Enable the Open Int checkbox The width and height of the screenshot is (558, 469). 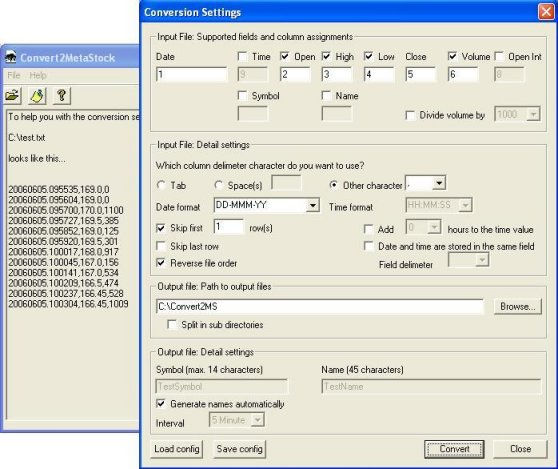[499, 56]
